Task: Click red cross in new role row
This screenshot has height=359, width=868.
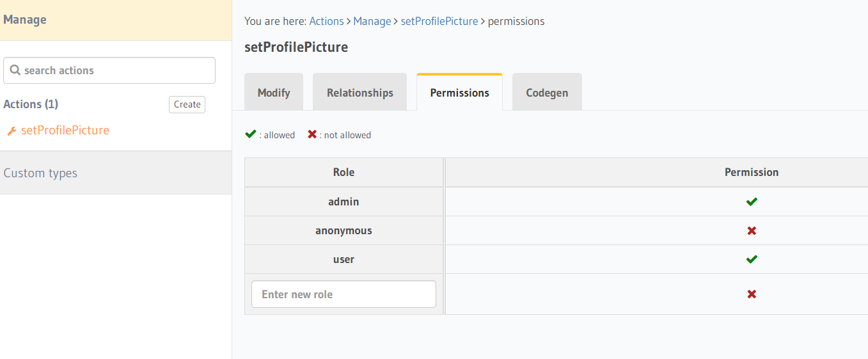Action: [752, 294]
